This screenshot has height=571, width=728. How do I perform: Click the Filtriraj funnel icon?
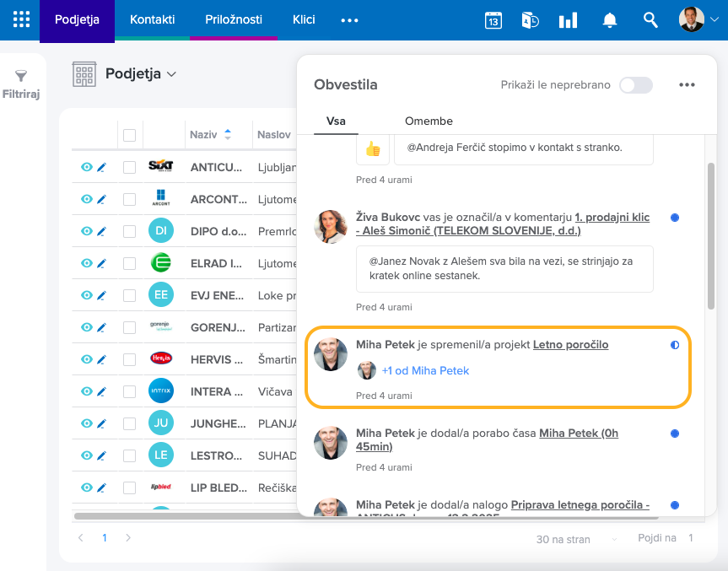(x=21, y=77)
